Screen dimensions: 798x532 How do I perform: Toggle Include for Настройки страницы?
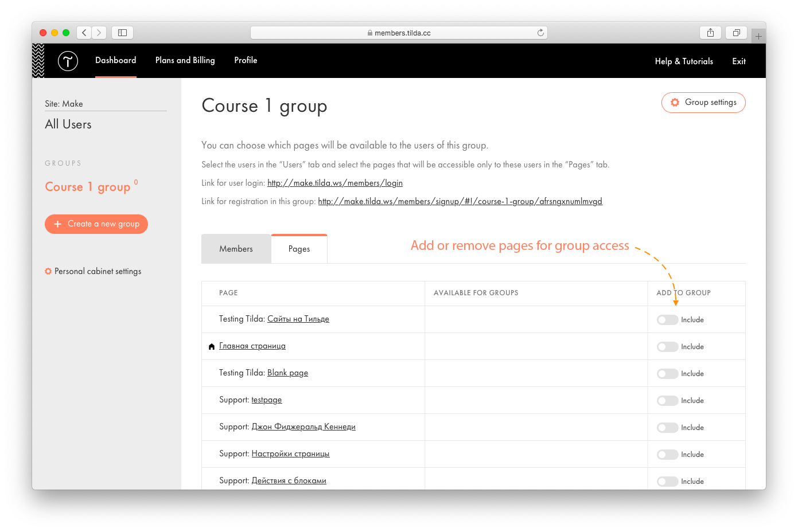[x=667, y=455]
